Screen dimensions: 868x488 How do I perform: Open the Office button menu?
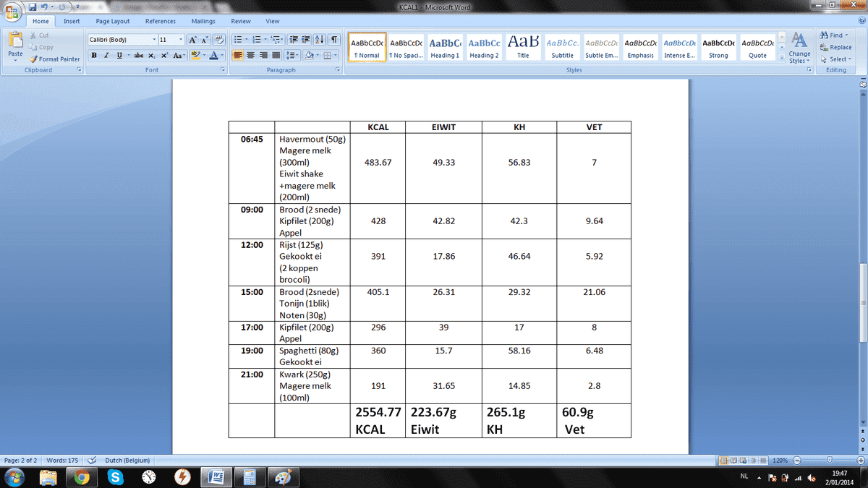tap(12, 12)
